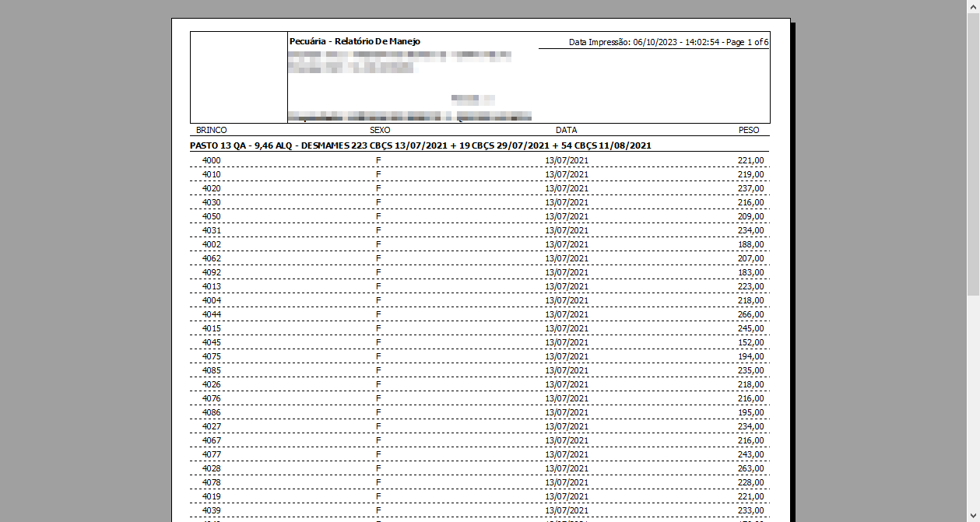The width and height of the screenshot is (980, 522).
Task: Click the date in brinco 4045 row
Action: tap(567, 342)
